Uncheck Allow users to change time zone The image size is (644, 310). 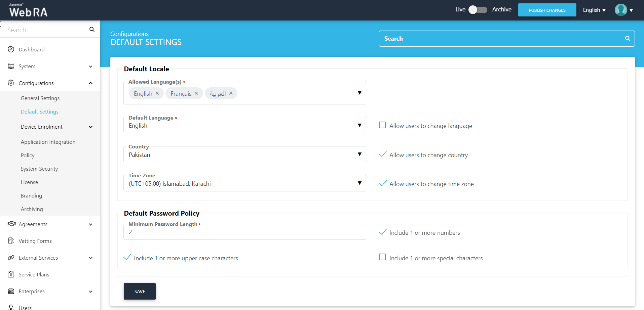[x=383, y=183]
